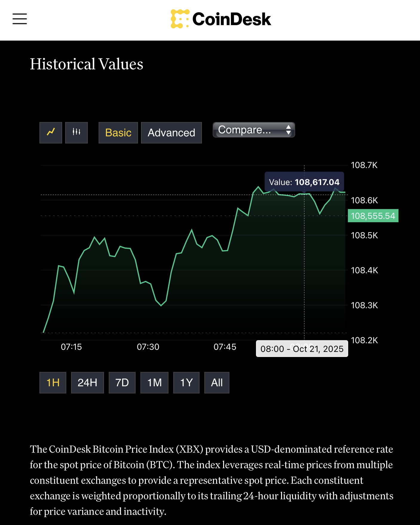Select the 24H time range

pos(88,383)
